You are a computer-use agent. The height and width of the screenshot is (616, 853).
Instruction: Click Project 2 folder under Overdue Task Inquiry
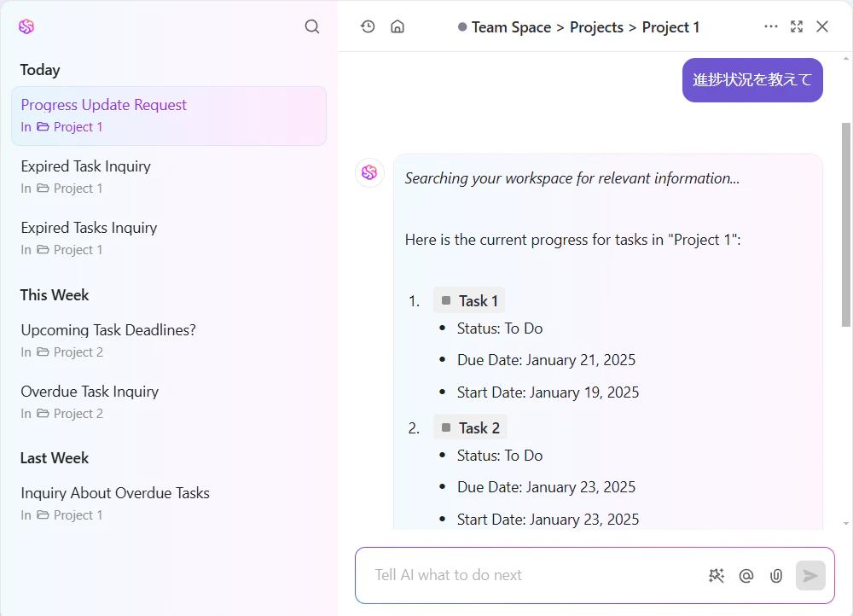pos(70,414)
